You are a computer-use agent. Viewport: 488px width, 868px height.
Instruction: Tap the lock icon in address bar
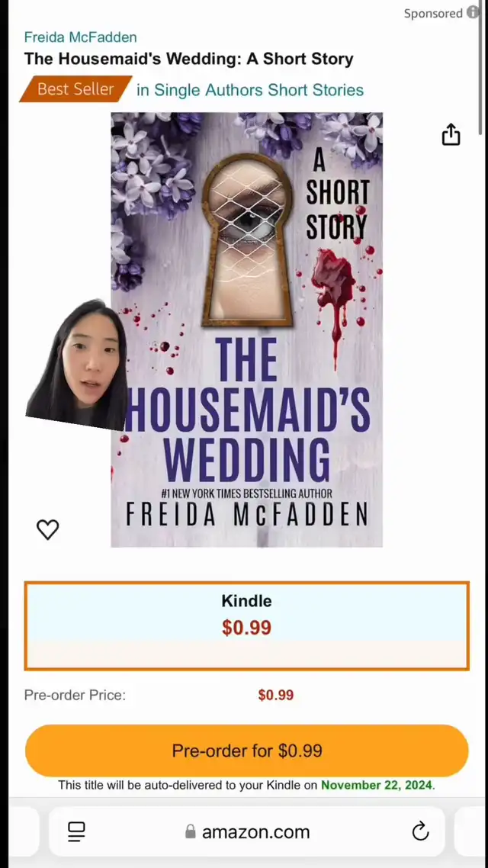pos(191,831)
